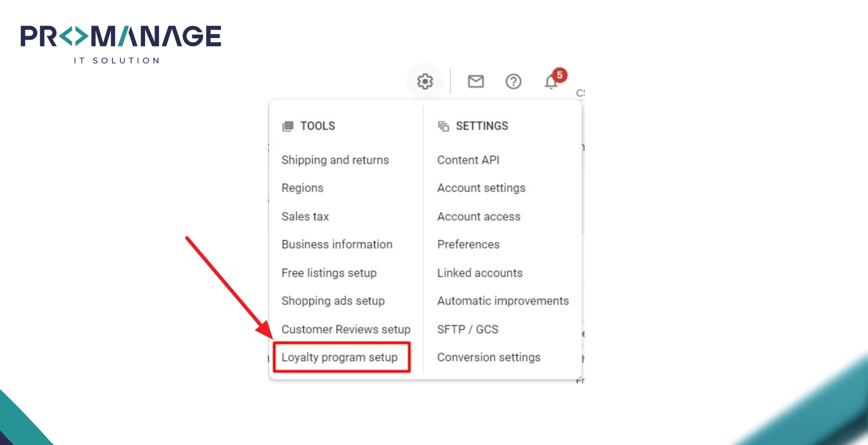The image size is (868, 445).
Task: Click the TOOLS section icon
Action: click(x=288, y=125)
